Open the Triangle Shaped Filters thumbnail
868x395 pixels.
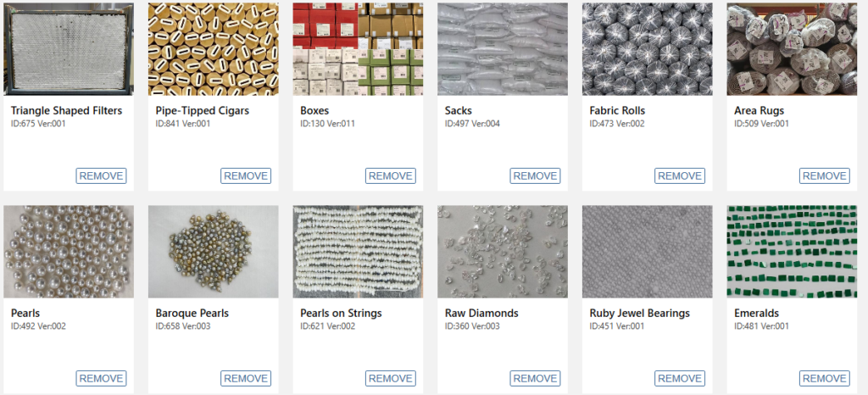(x=69, y=49)
